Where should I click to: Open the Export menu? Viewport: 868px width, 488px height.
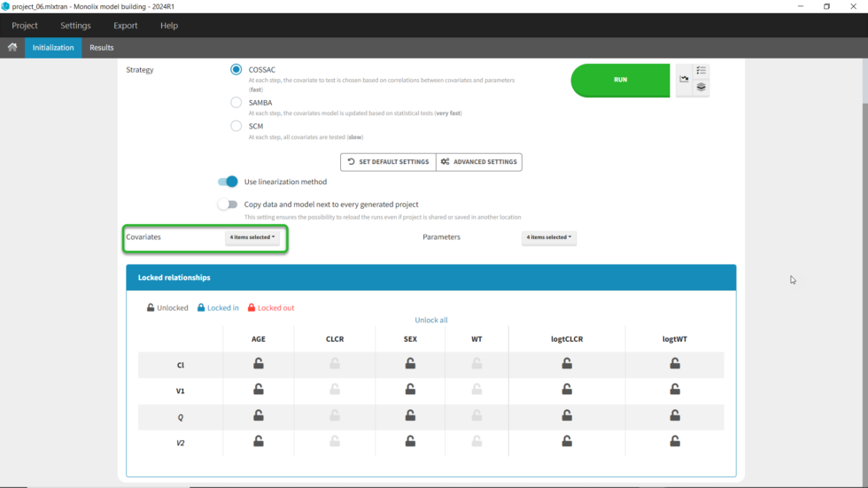(126, 26)
